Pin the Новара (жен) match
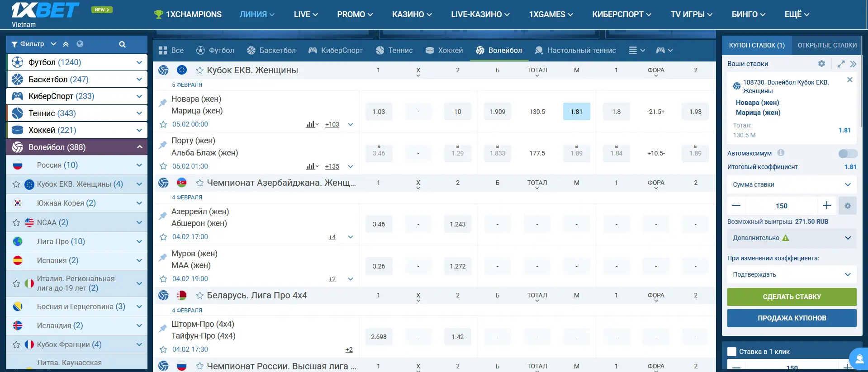Viewport: 868px width, 372px height. (163, 104)
